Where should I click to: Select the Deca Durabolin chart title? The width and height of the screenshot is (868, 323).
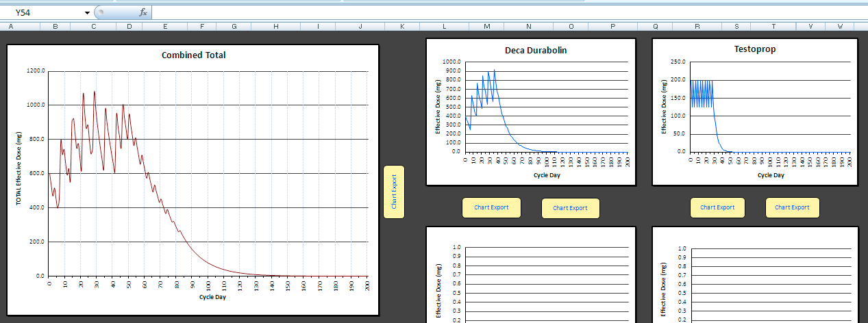pyautogui.click(x=536, y=51)
